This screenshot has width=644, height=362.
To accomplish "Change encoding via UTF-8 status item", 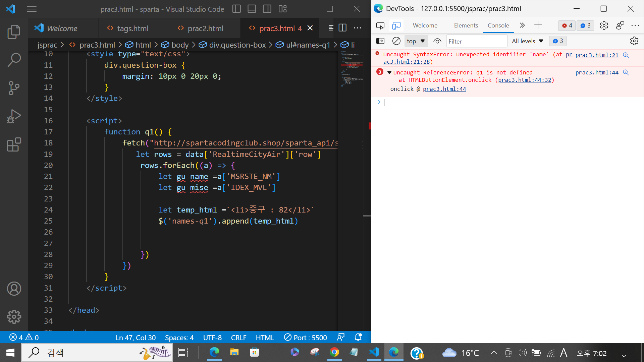I will [212, 338].
